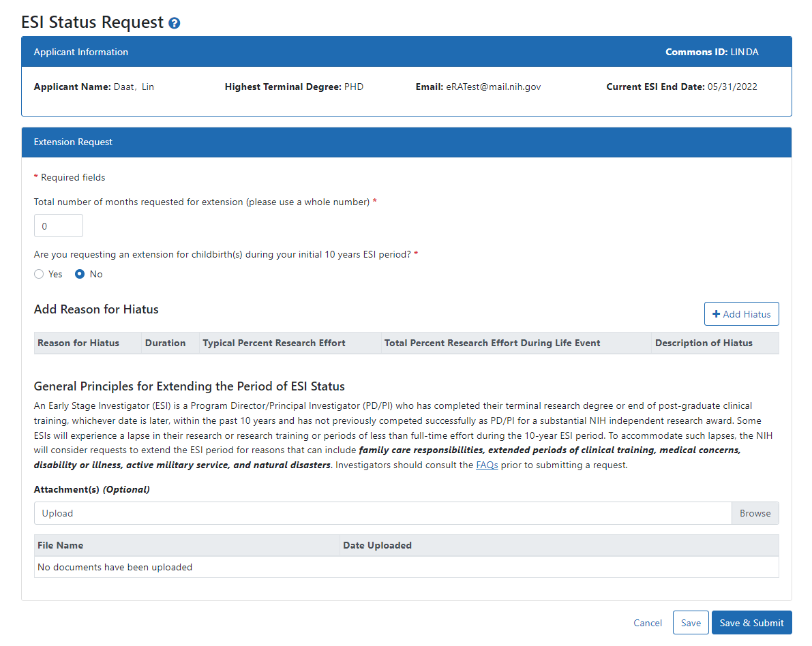This screenshot has height=646, width=812.
Task: Click the Date Uploaded column header
Action: click(x=559, y=546)
